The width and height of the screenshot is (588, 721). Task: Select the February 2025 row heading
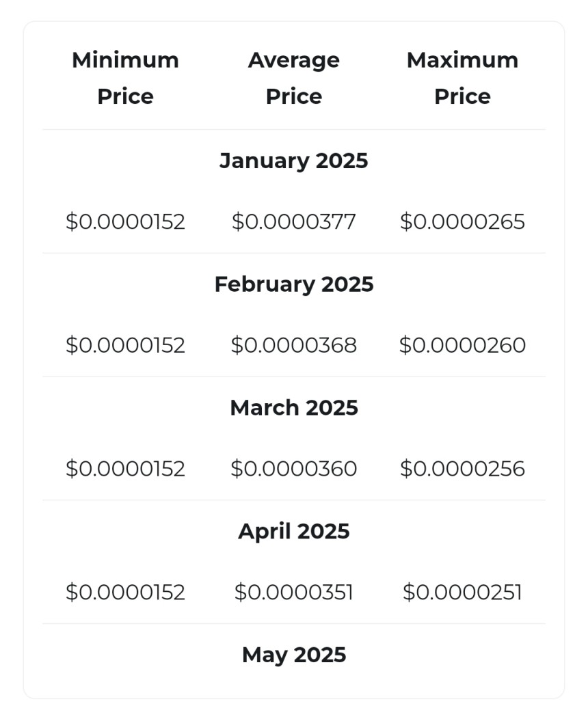pyautogui.click(x=294, y=284)
